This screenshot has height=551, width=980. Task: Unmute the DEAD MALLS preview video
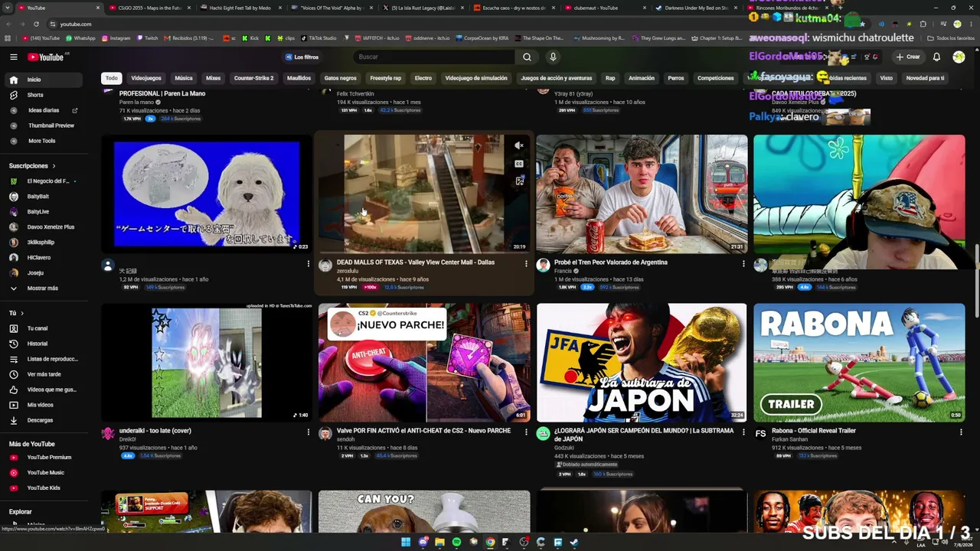[x=519, y=145]
